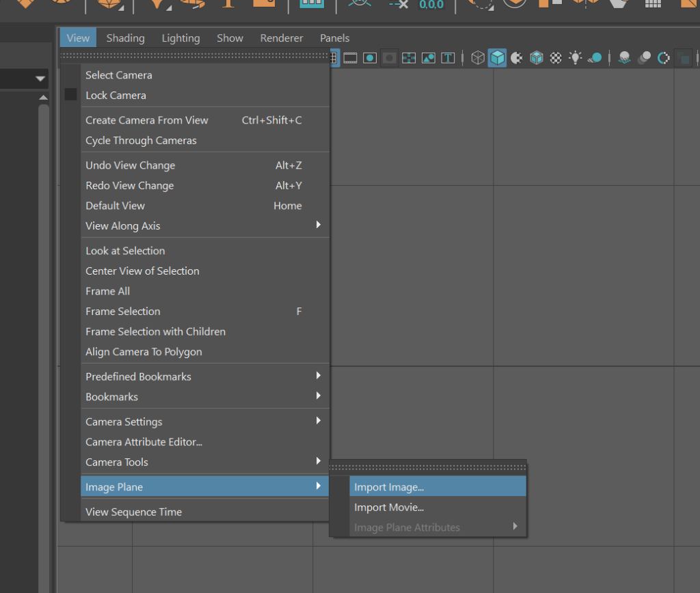Toggle wireframe on shaded icon
The image size is (700, 593).
tap(537, 58)
